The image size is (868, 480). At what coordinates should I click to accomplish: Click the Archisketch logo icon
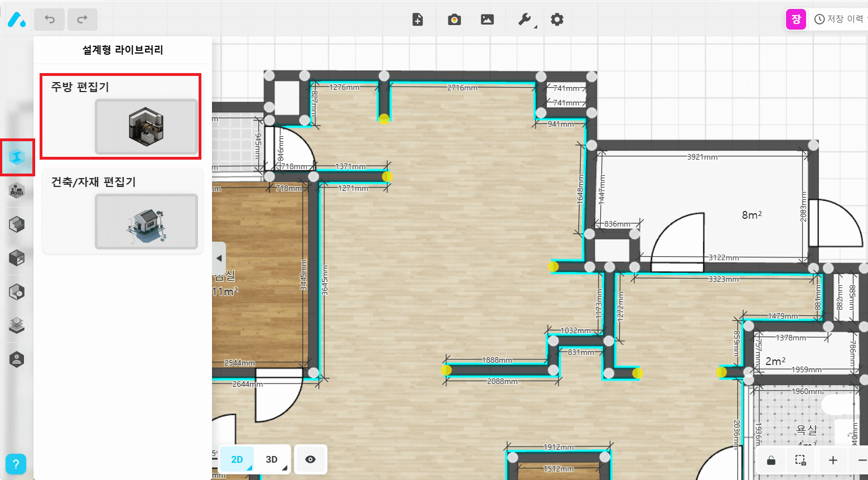point(16,20)
